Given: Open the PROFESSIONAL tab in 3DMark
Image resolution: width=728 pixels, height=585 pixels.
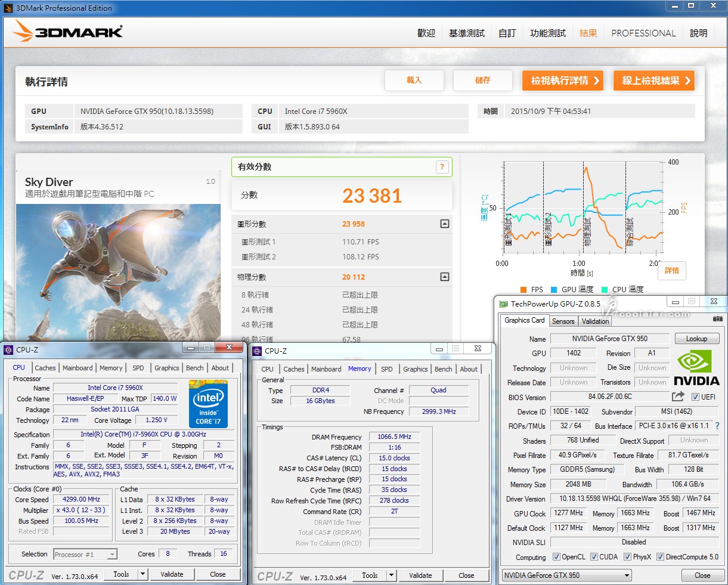Looking at the screenshot, I should (x=643, y=33).
